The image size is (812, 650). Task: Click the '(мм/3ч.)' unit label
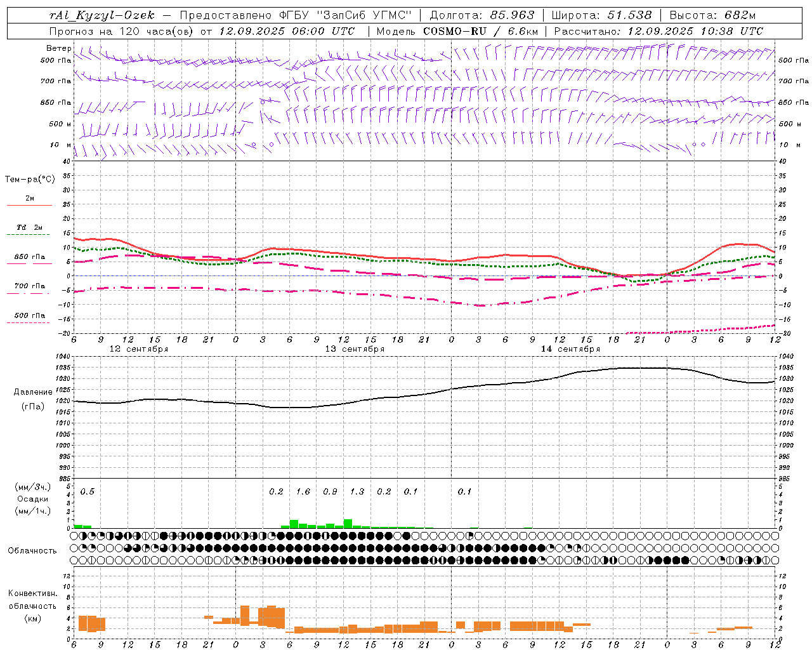[x=32, y=487]
